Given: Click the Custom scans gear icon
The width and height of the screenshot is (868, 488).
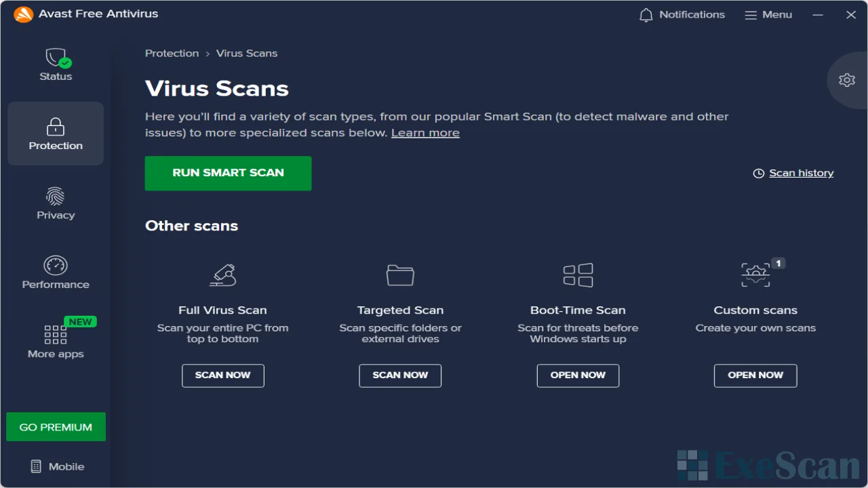Looking at the screenshot, I should (x=755, y=274).
